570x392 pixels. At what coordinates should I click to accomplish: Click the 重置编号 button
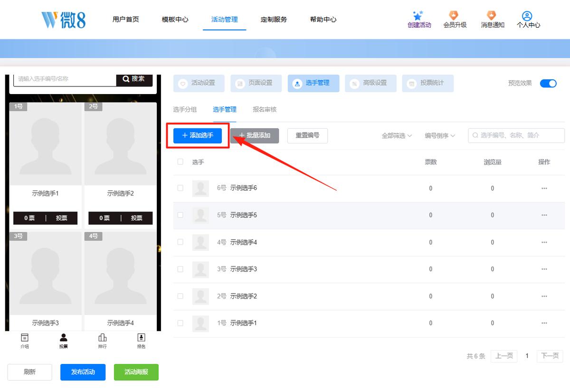307,135
